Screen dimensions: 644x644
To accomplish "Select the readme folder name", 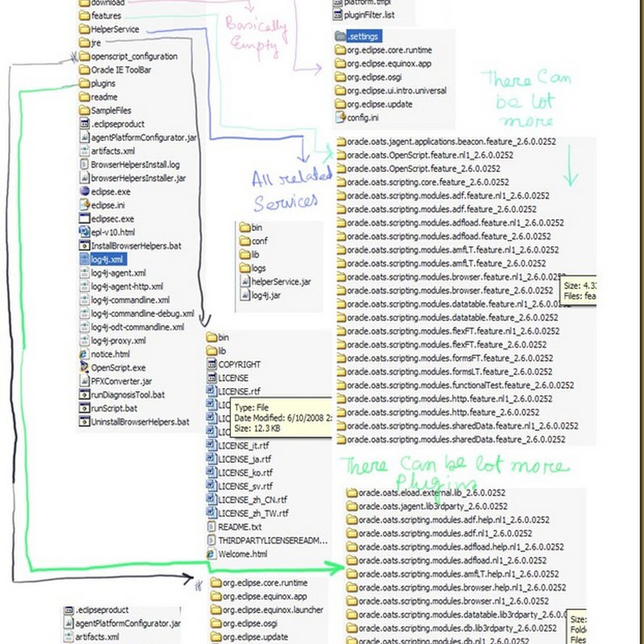I will (104, 97).
